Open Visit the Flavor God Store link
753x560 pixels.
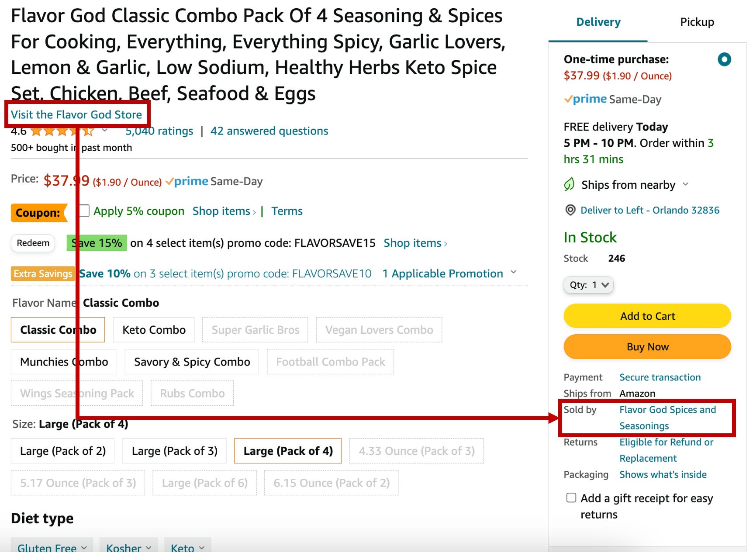pos(76,114)
